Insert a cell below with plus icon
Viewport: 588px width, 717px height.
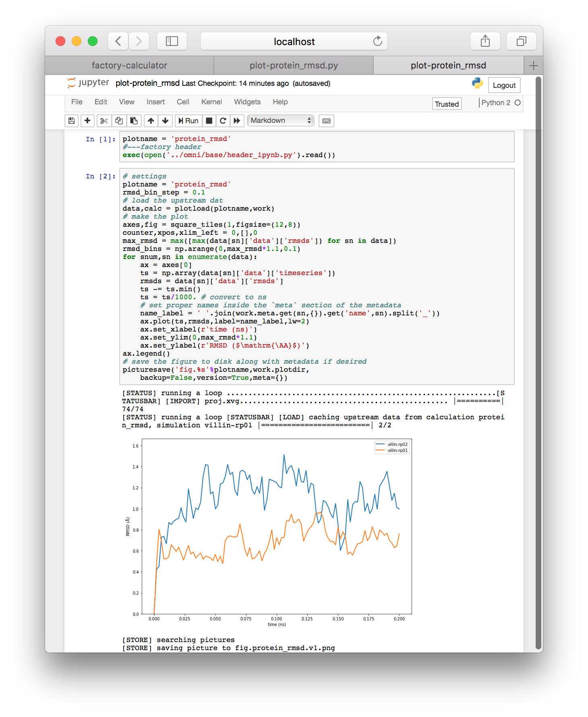87,120
